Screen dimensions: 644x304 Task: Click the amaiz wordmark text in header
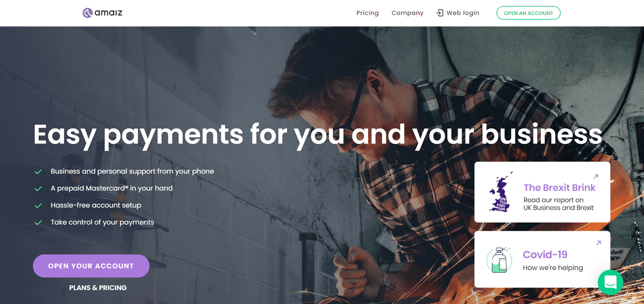click(109, 13)
